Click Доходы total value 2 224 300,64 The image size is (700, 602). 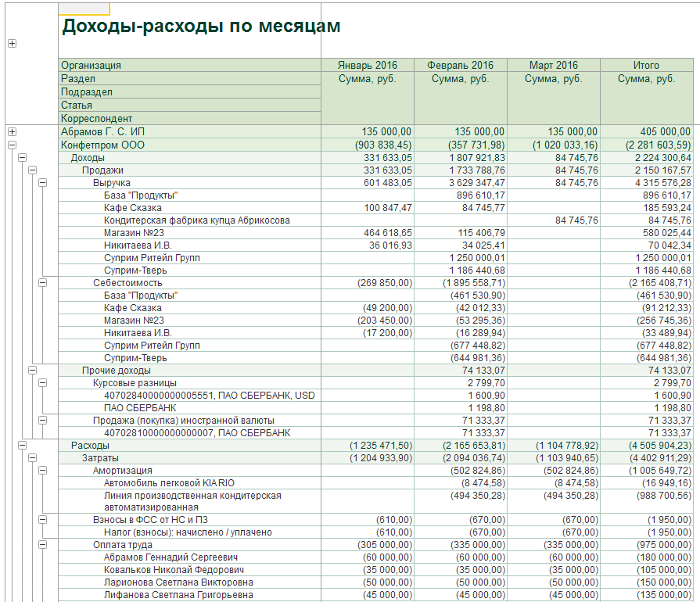[663, 157]
